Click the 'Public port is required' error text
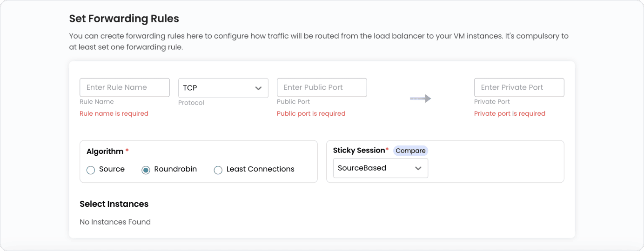 311,113
